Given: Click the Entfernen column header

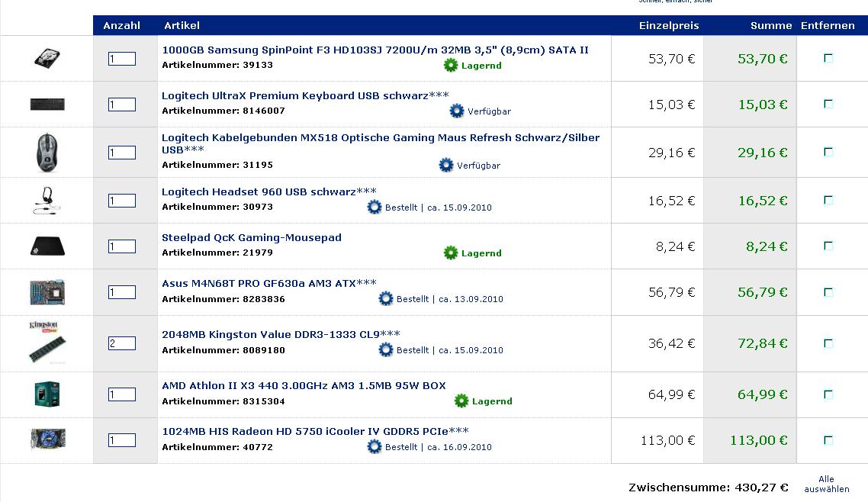Looking at the screenshot, I should [828, 25].
